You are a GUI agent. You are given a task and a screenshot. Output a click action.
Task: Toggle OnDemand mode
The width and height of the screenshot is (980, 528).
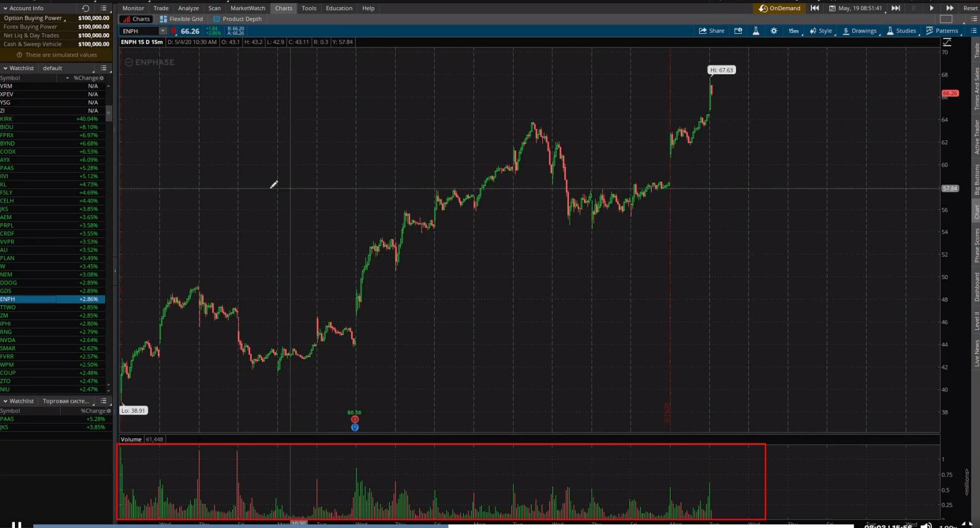pyautogui.click(x=779, y=8)
